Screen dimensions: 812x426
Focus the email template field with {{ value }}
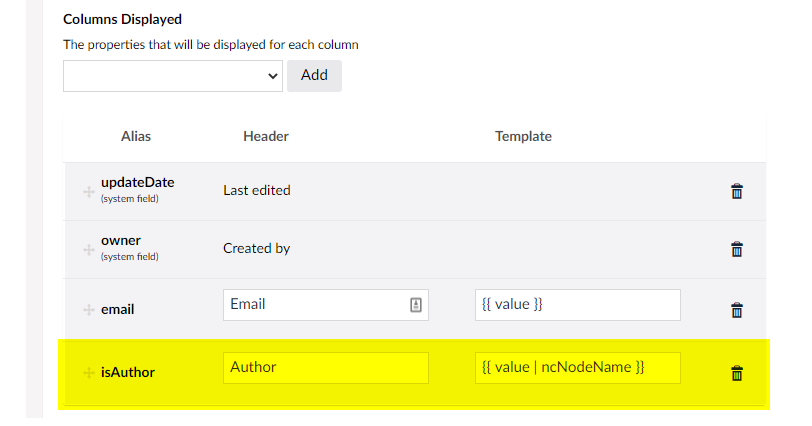[x=578, y=305]
